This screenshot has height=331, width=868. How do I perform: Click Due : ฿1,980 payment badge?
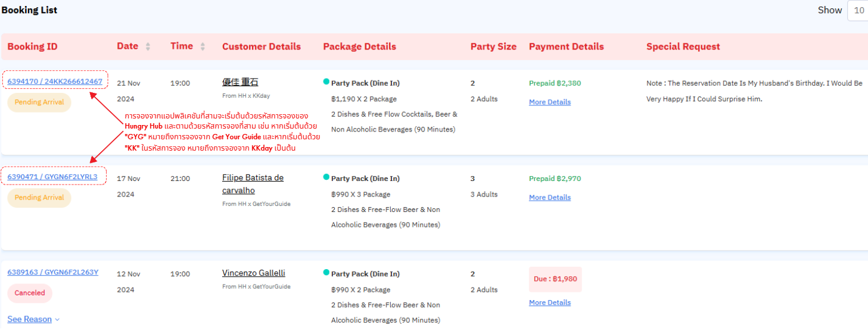[x=555, y=279]
